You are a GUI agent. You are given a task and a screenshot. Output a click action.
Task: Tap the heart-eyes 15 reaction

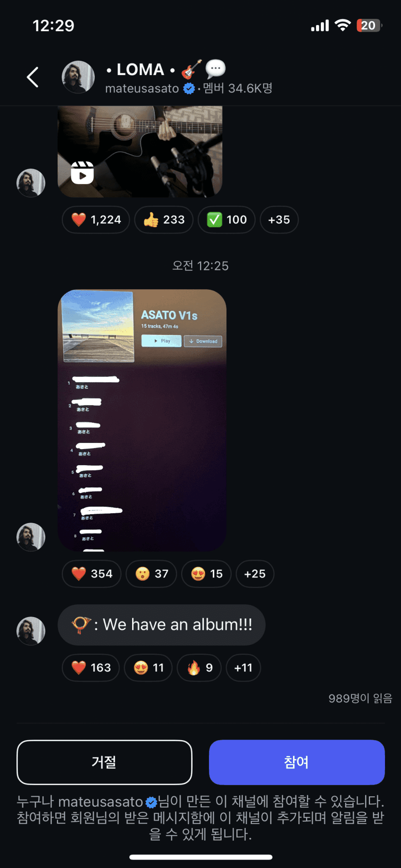(207, 574)
